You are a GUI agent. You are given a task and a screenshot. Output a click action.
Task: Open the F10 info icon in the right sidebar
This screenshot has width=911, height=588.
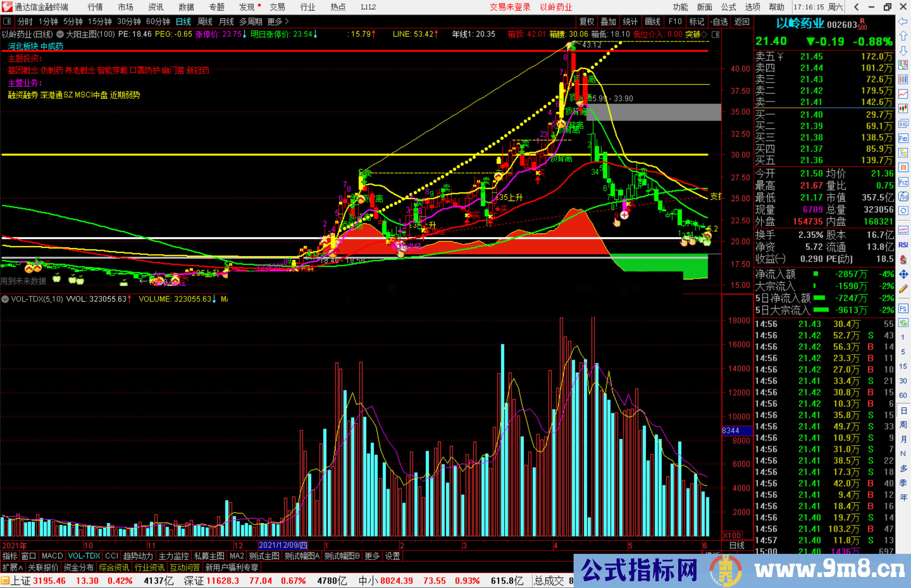(x=903, y=138)
